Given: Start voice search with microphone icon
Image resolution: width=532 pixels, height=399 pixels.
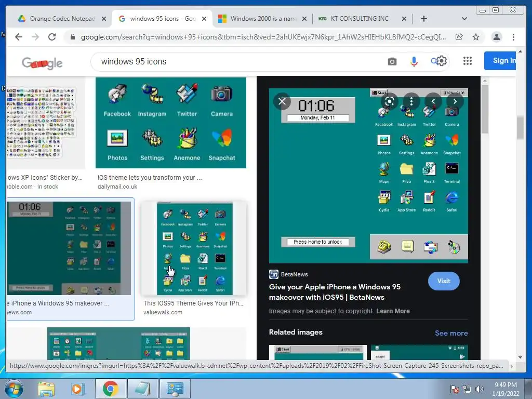Looking at the screenshot, I should click(414, 61).
